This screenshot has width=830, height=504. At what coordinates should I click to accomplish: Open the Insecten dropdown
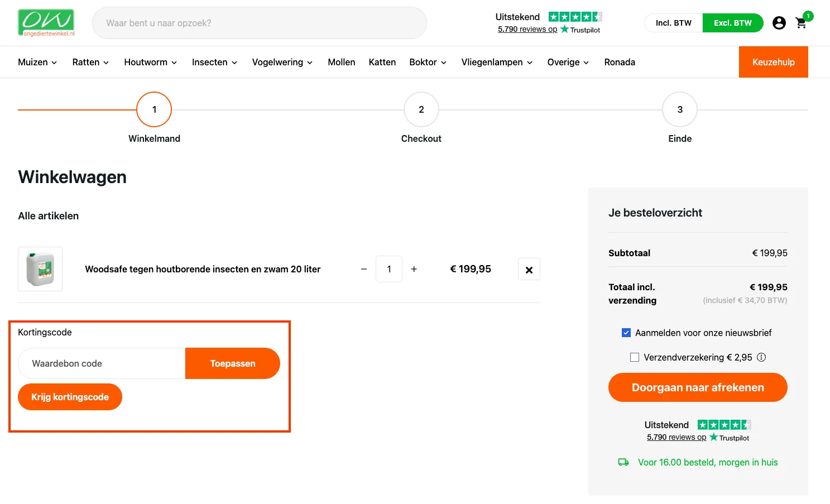coord(214,62)
